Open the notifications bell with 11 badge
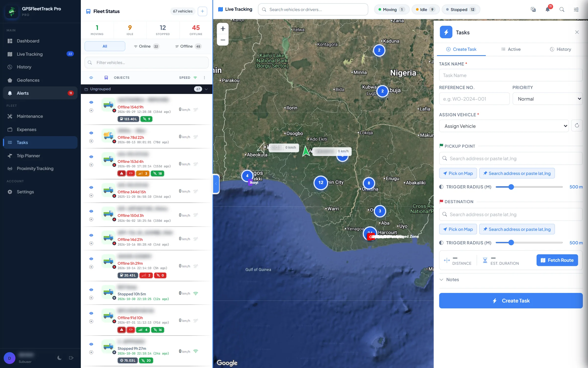Image resolution: width=588 pixels, height=368 pixels. click(548, 10)
